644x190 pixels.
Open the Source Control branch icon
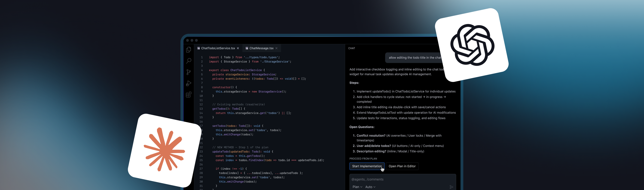tap(189, 72)
